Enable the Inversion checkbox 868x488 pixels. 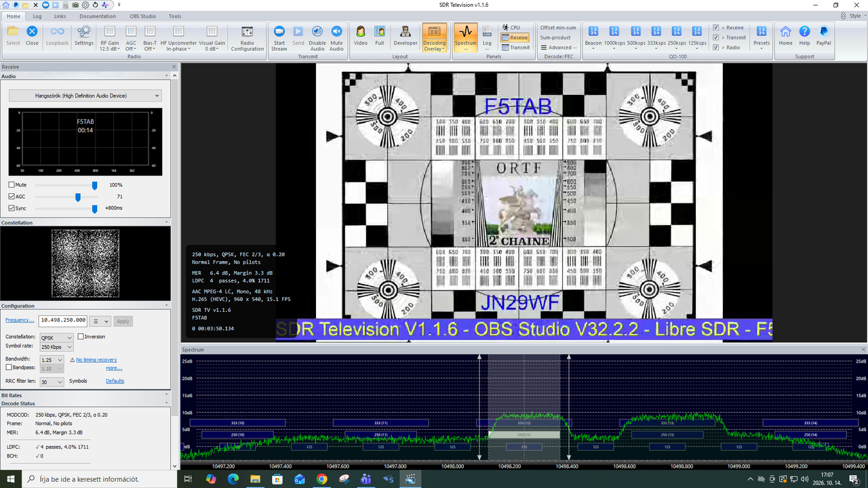click(x=81, y=337)
